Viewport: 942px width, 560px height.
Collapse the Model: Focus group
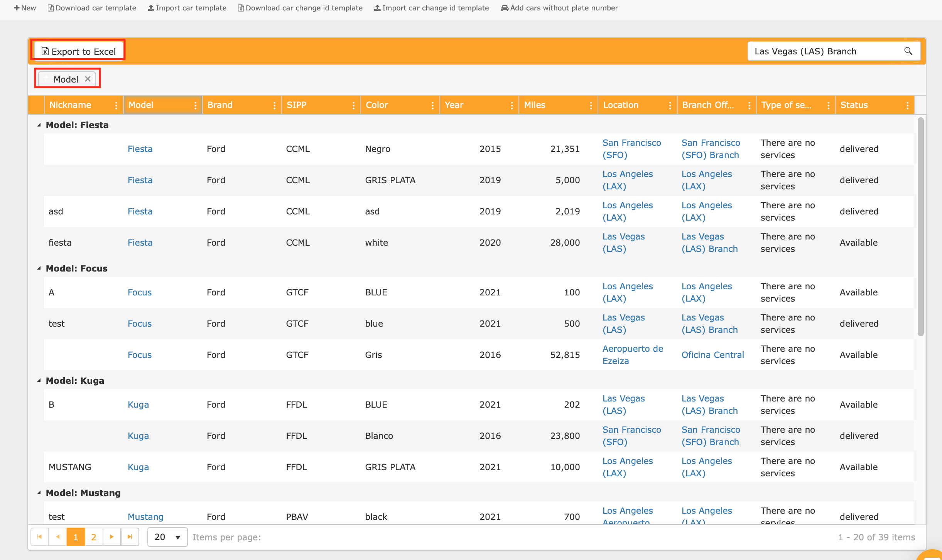pos(39,268)
